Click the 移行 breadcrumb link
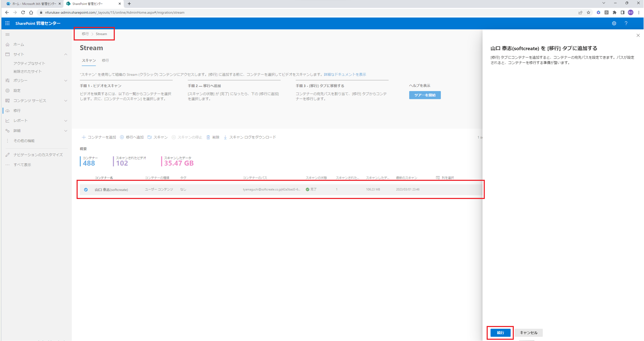 [85, 34]
